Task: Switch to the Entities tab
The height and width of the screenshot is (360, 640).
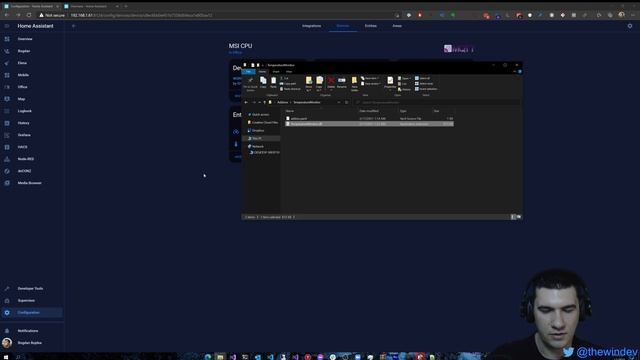Action: point(371,26)
